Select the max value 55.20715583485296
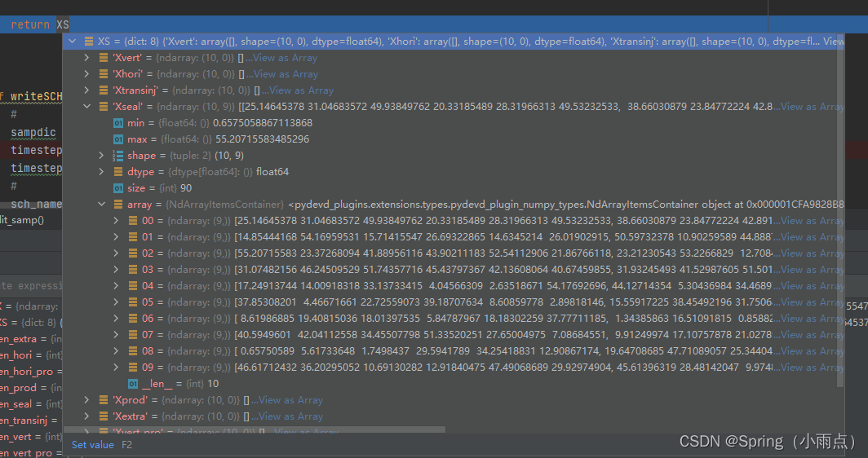This screenshot has height=458, width=868. click(x=262, y=139)
